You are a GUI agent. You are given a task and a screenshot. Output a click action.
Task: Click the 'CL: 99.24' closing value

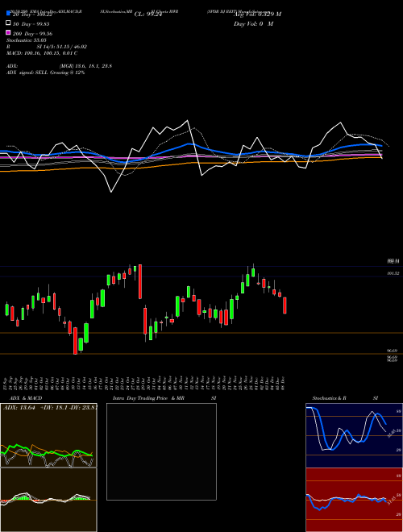point(148,15)
